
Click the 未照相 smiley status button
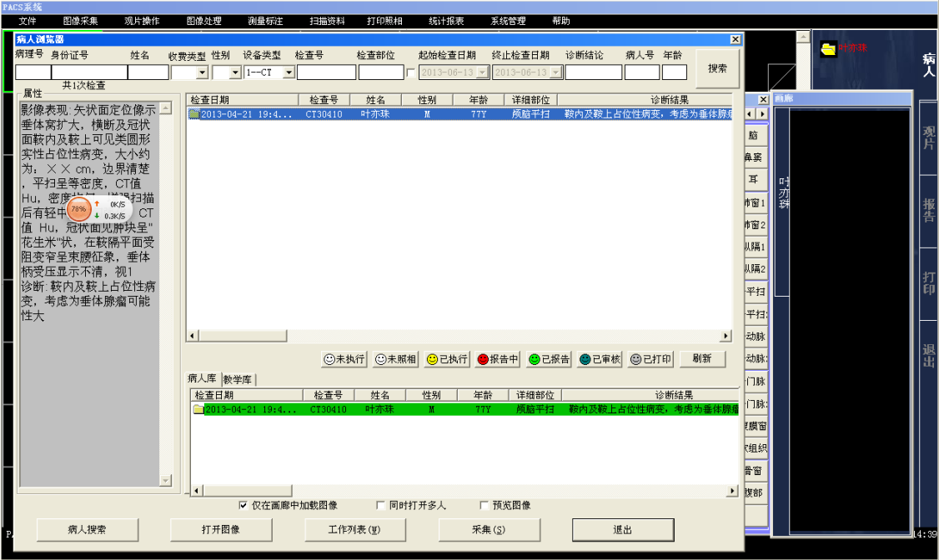click(395, 359)
